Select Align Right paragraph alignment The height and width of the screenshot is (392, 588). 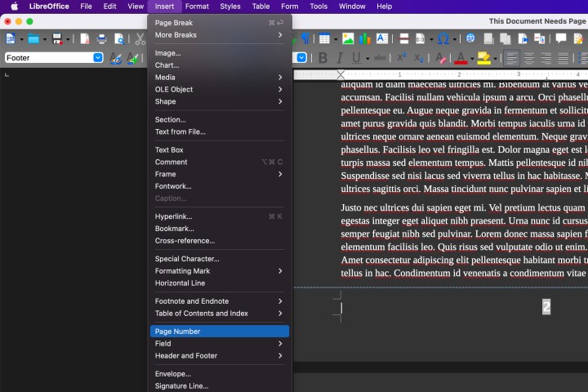click(546, 58)
